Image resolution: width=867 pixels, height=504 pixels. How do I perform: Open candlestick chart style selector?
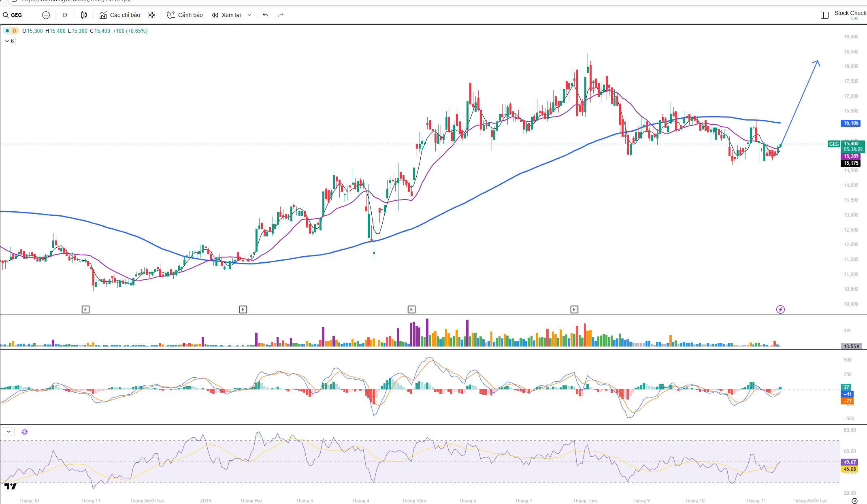84,15
